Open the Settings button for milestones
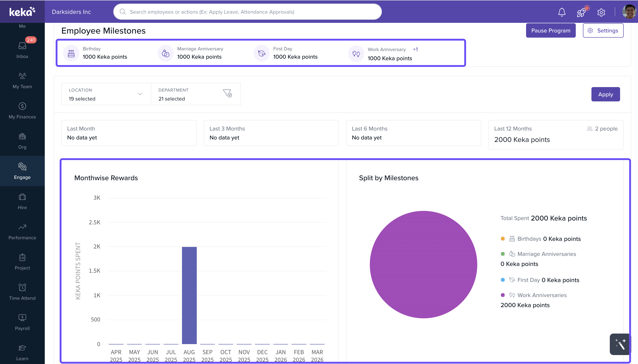The image size is (638, 364). [x=603, y=30]
